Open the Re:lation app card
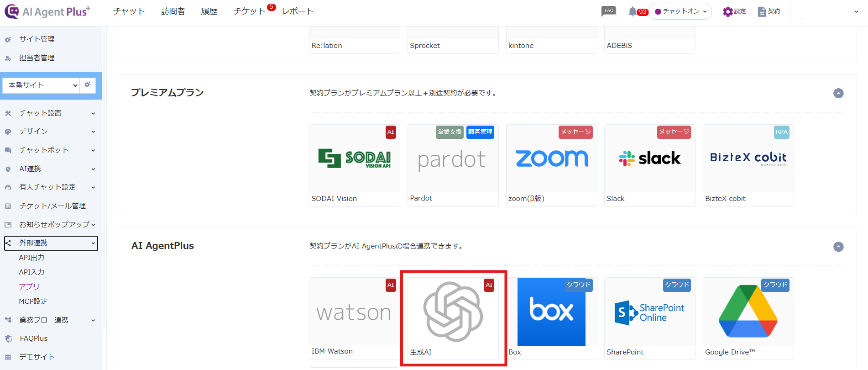The width and height of the screenshot is (868, 370). (x=354, y=40)
